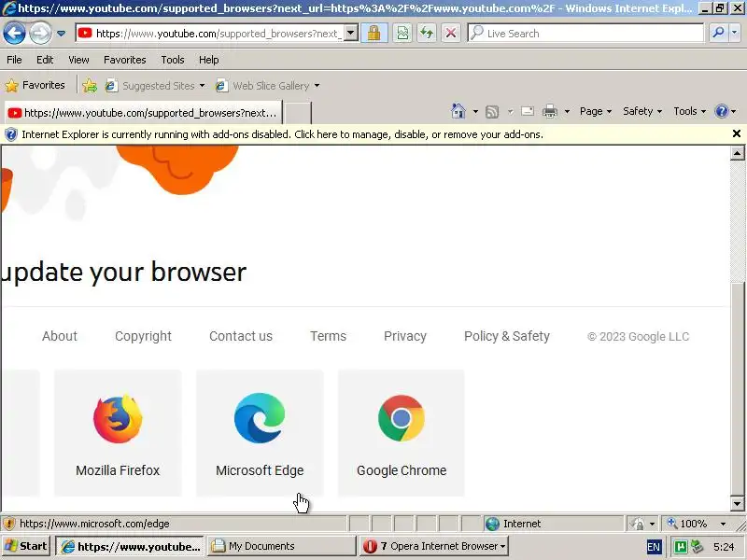747x560 pixels.
Task: Click the scrollbar down arrow
Action: tap(737, 503)
